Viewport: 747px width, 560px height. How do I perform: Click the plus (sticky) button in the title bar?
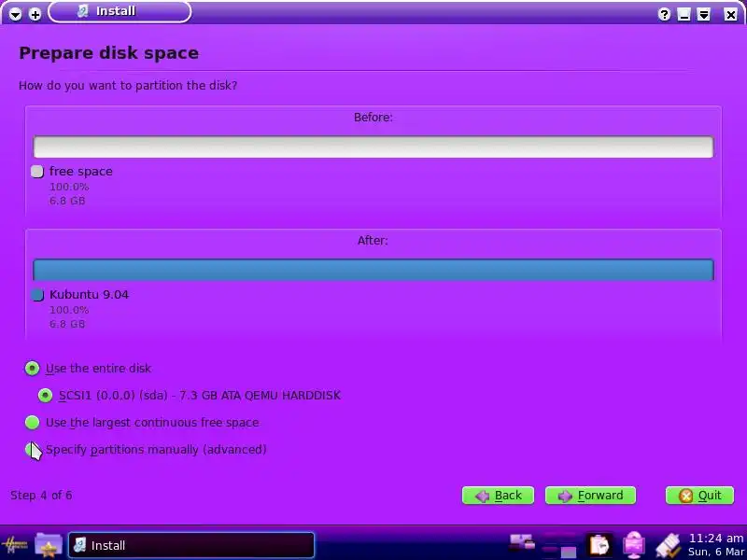pos(35,14)
